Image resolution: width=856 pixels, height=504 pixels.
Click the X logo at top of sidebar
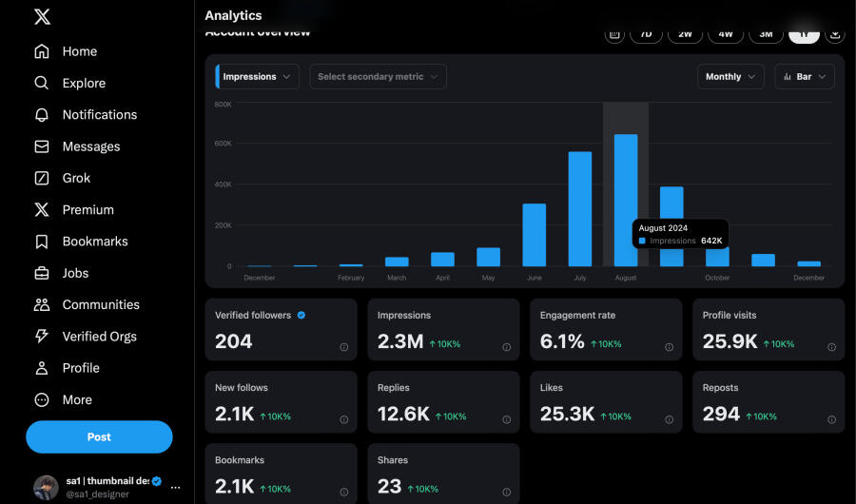tap(42, 16)
